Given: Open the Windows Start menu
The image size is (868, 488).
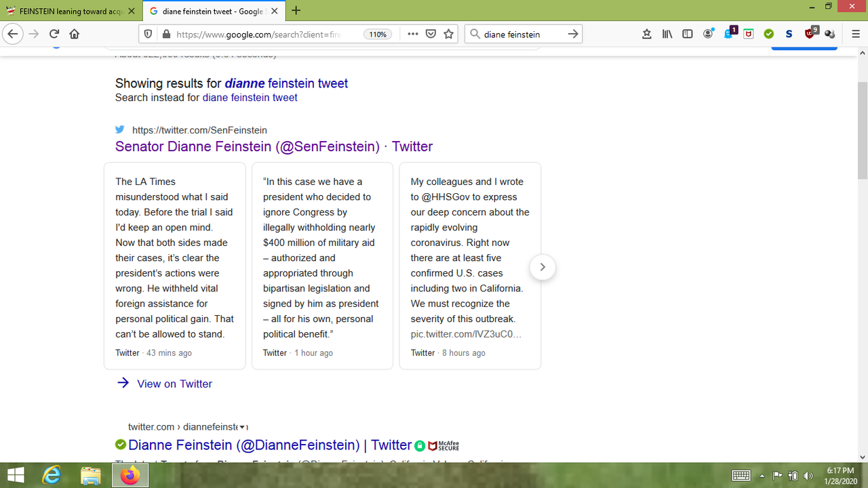Looking at the screenshot, I should pos(16,475).
